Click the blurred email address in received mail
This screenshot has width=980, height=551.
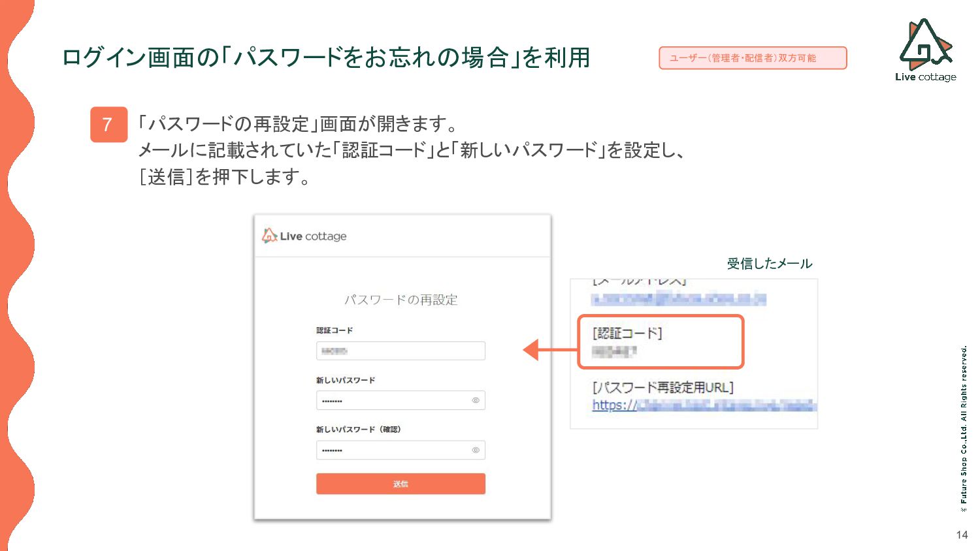tap(678, 299)
